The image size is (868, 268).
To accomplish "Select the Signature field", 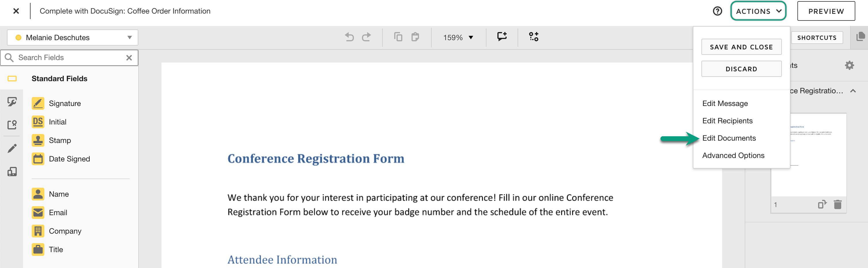I will click(56, 103).
